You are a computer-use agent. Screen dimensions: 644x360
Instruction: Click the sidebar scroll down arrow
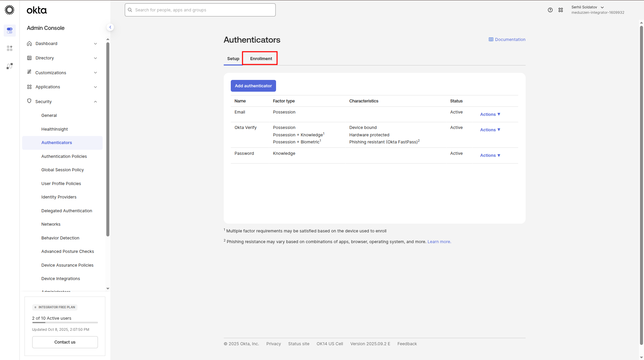click(108, 288)
